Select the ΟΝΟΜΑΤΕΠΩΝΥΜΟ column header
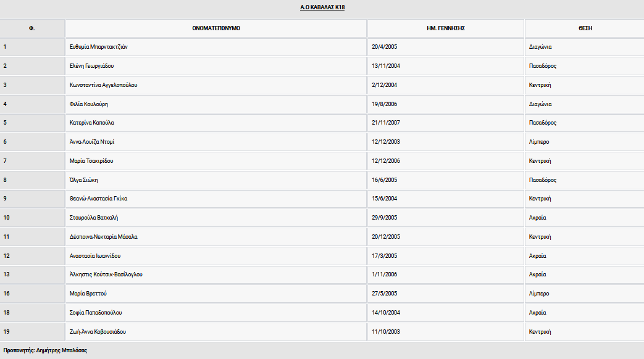 [x=215, y=28]
